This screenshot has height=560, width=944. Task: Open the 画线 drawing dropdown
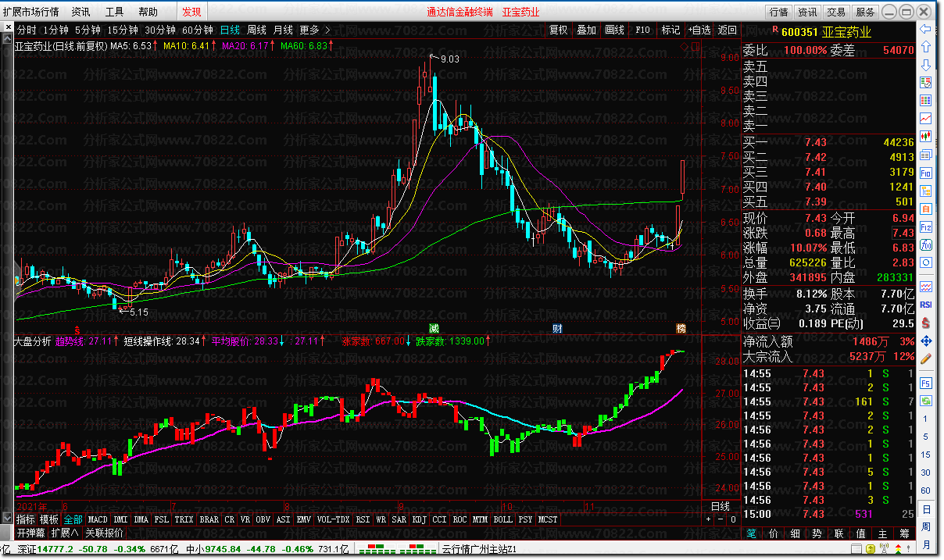pyautogui.click(x=615, y=30)
